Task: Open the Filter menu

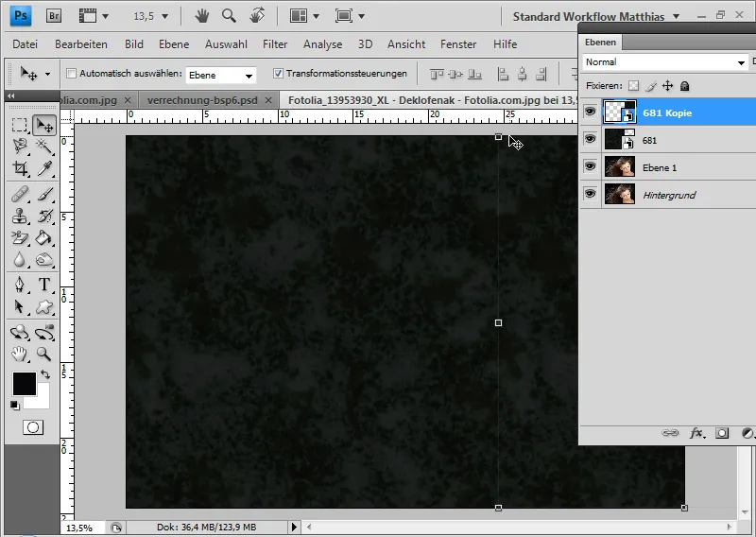Action: tap(275, 44)
